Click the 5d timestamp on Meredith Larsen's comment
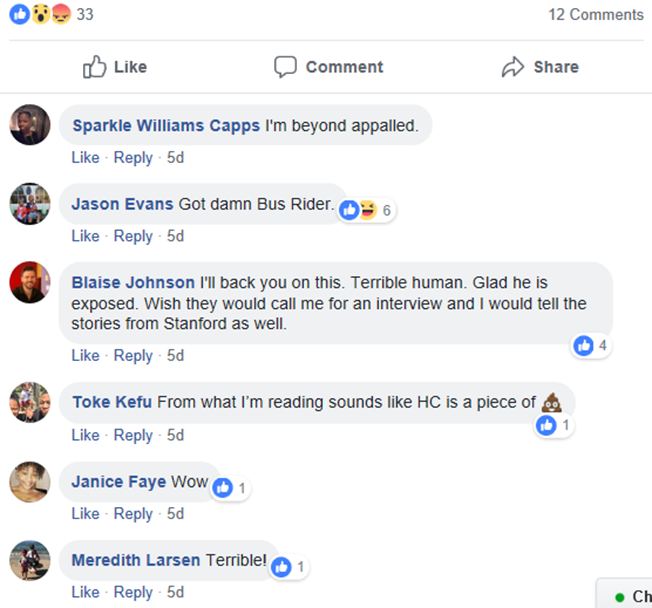 click(175, 592)
